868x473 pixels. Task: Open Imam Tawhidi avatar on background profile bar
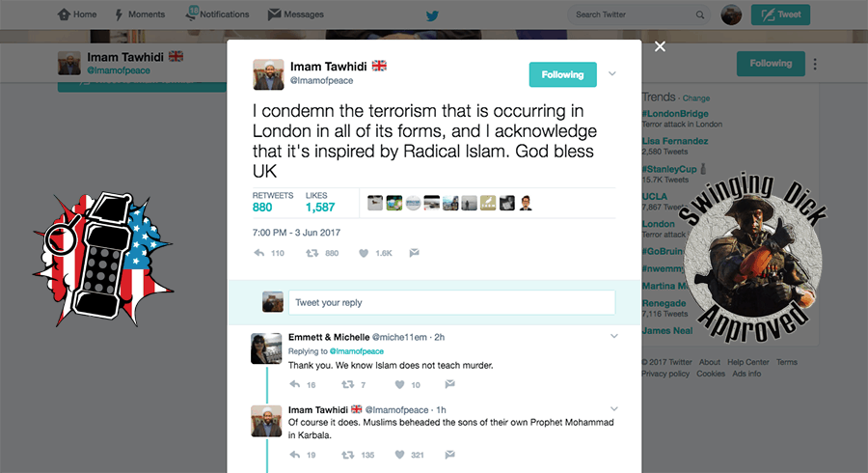point(69,63)
